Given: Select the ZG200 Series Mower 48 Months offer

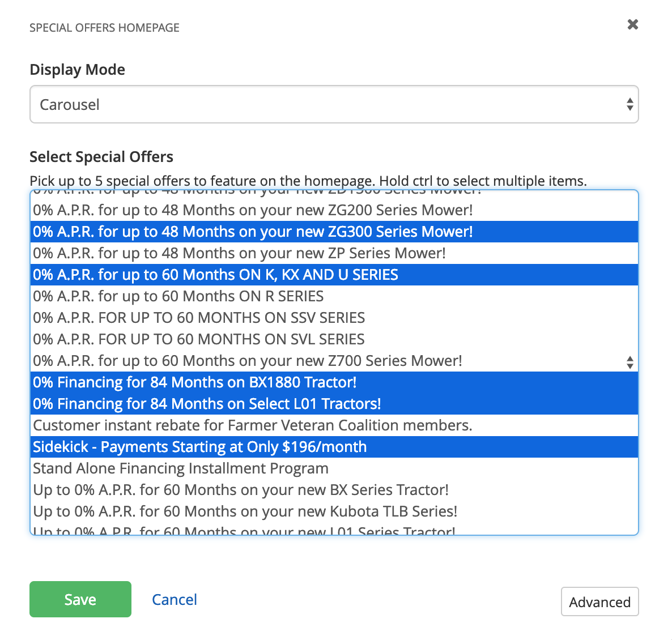Looking at the screenshot, I should (334, 210).
